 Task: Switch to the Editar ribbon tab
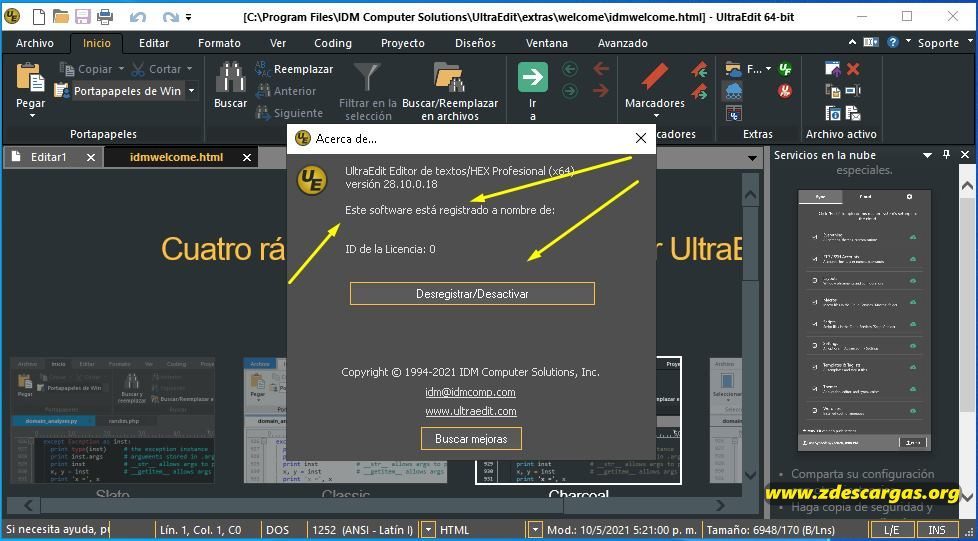[153, 43]
